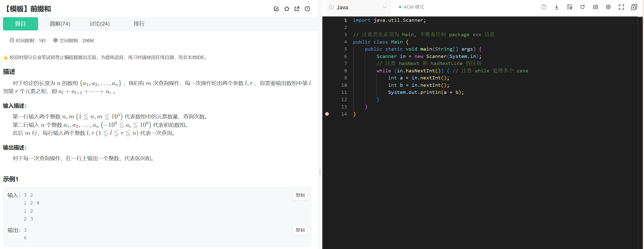Click the ACM 模式 mode indicator

[412, 7]
